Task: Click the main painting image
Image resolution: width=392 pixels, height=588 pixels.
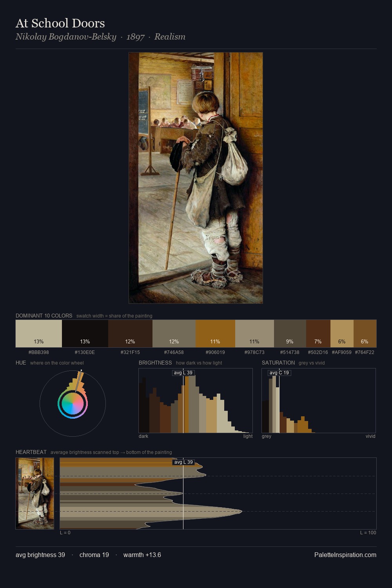Action: click(x=196, y=178)
